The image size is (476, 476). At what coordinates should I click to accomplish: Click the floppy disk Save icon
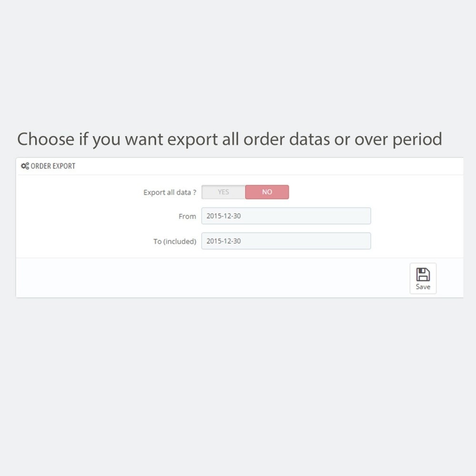(423, 275)
